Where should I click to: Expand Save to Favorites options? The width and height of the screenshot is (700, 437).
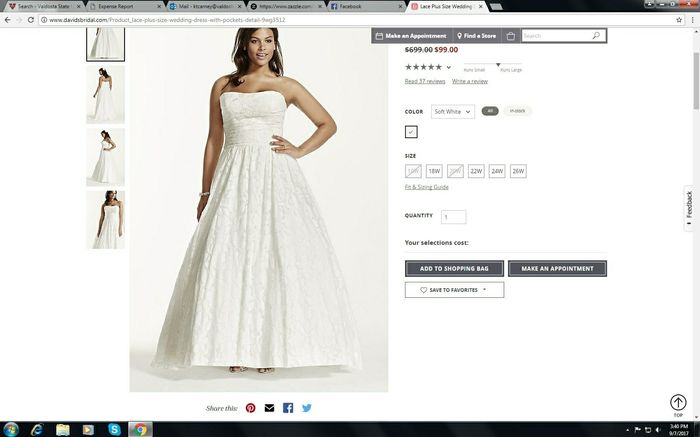(484, 290)
